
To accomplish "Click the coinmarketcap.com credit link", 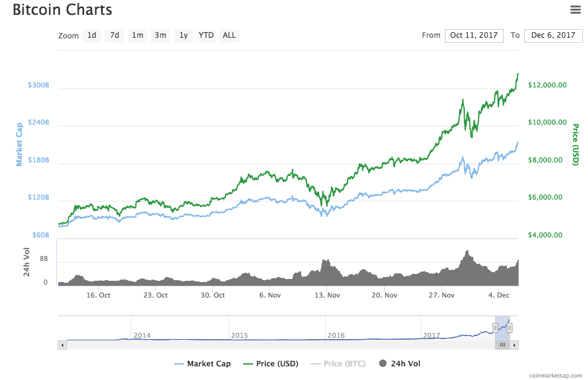I will point(556,376).
